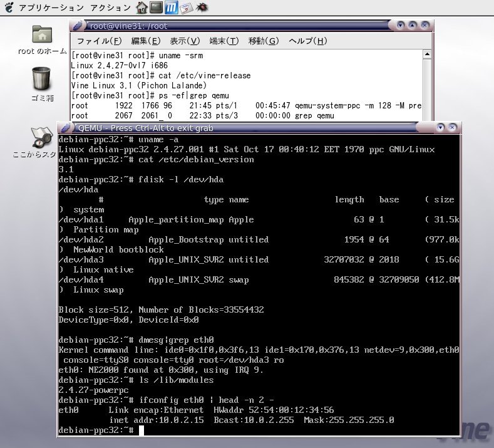Viewport: 494px width, 448px height.
Task: Click 'console=ttyS0 console=tty0 root=/dev/hda3' line
Action: (x=173, y=360)
